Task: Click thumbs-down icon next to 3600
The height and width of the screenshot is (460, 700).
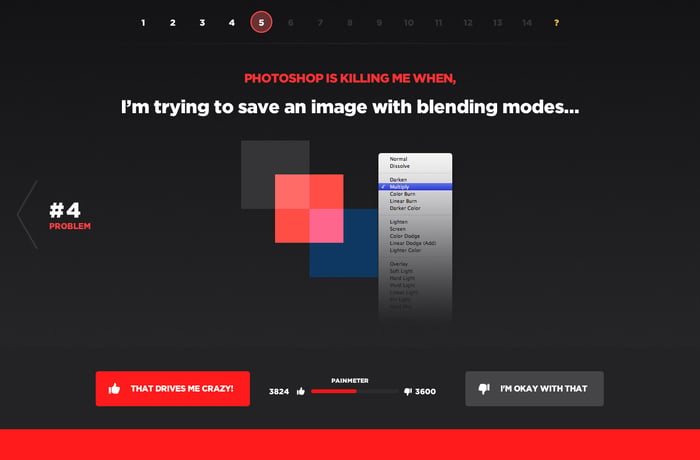Action: pos(408,391)
